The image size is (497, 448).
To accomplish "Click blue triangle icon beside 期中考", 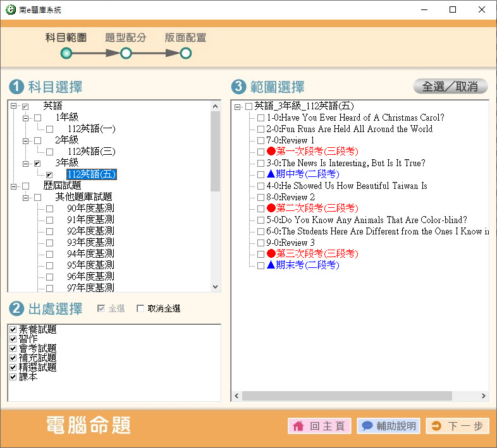I will coord(271,174).
